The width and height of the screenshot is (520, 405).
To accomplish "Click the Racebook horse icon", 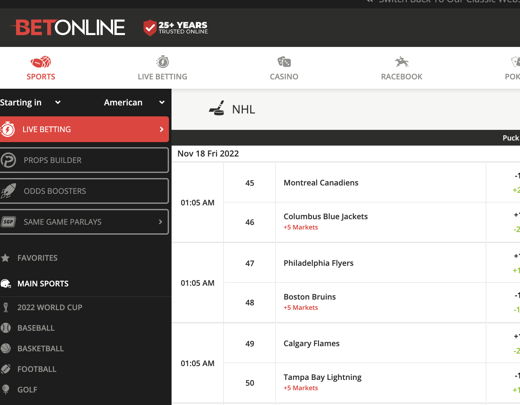I will (x=401, y=62).
